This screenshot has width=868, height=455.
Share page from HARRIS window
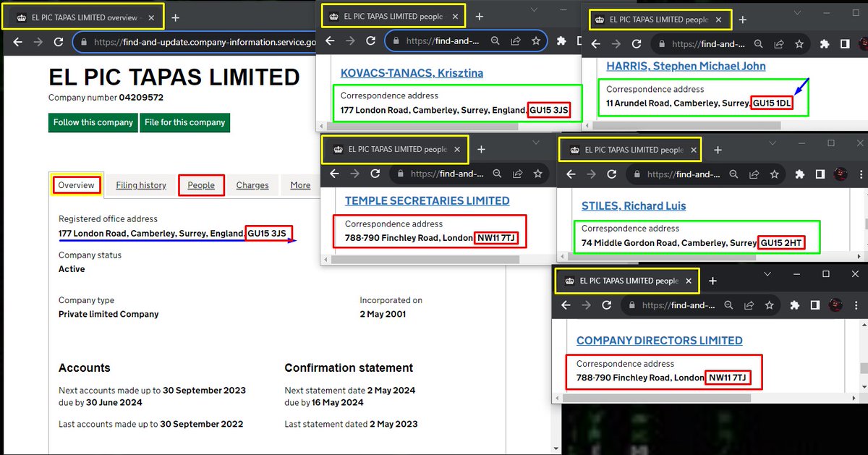click(x=778, y=43)
